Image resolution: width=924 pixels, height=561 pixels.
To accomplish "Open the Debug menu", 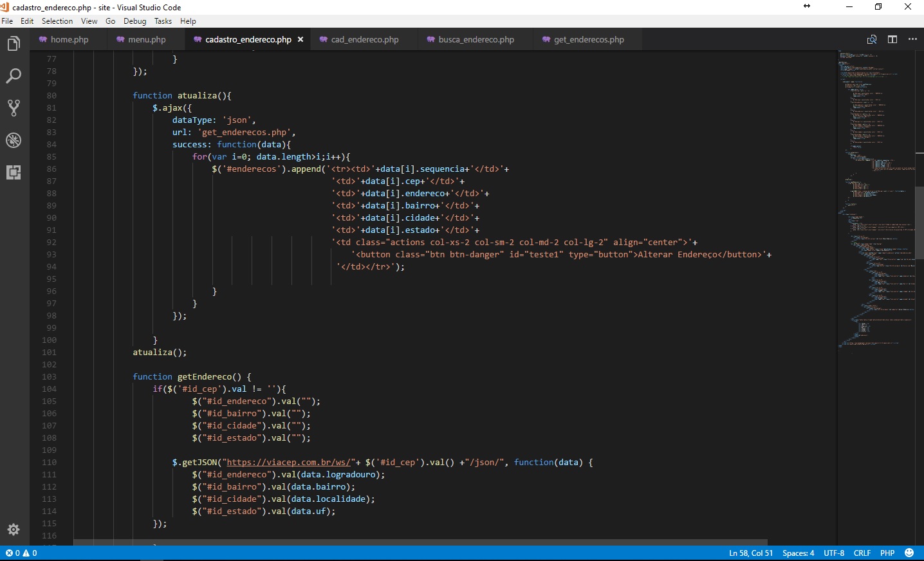I will (x=135, y=21).
